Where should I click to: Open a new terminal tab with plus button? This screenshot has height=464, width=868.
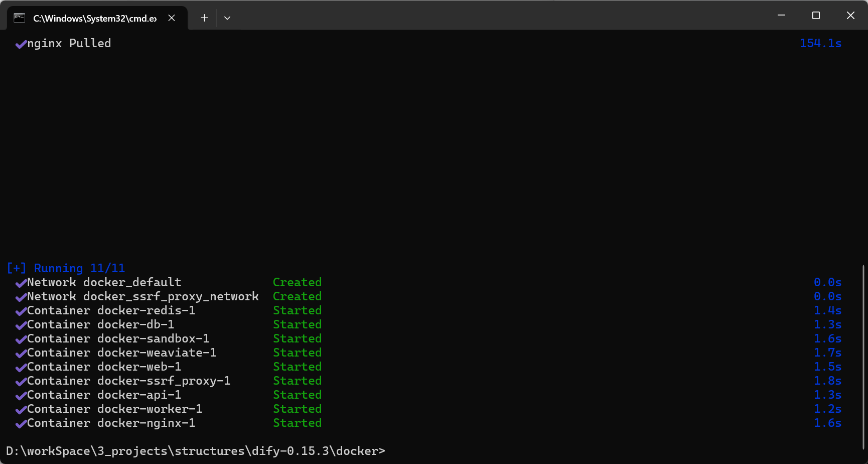coord(204,18)
